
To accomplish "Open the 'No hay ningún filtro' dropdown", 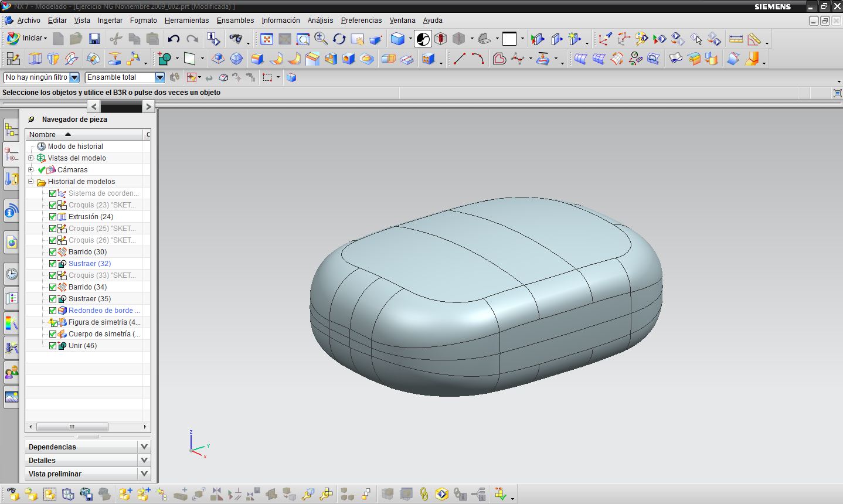I will [74, 77].
